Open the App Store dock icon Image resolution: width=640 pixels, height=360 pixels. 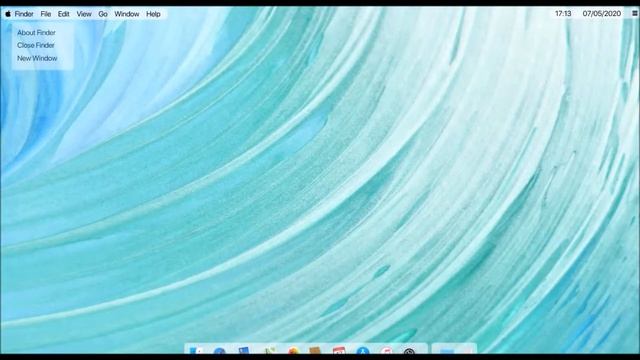362,350
